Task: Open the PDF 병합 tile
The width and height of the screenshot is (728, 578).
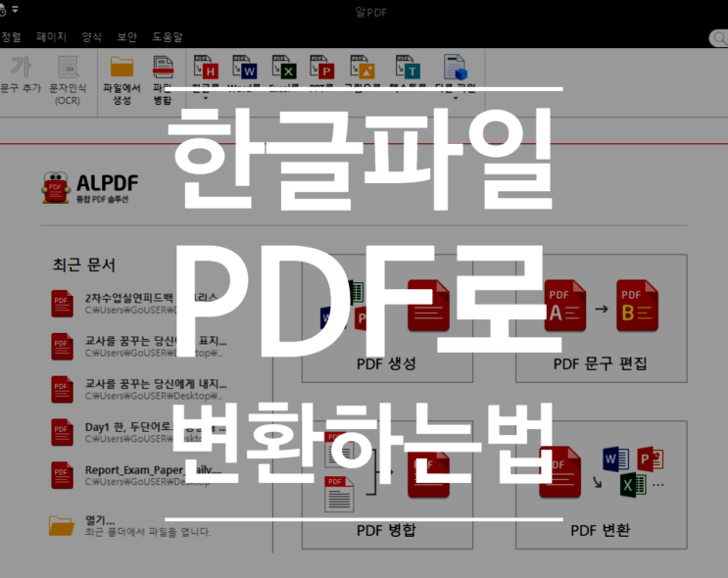Action: [387, 485]
